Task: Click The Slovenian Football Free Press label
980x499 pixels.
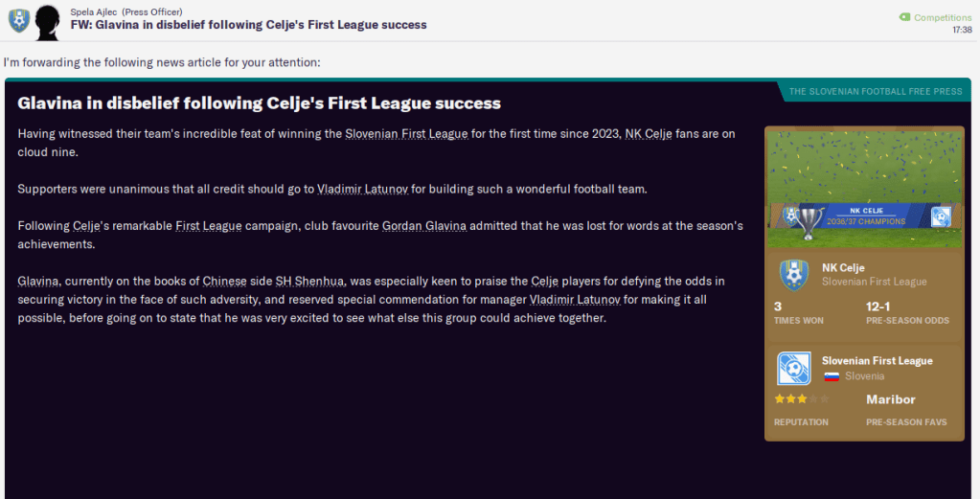Action: coord(875,92)
